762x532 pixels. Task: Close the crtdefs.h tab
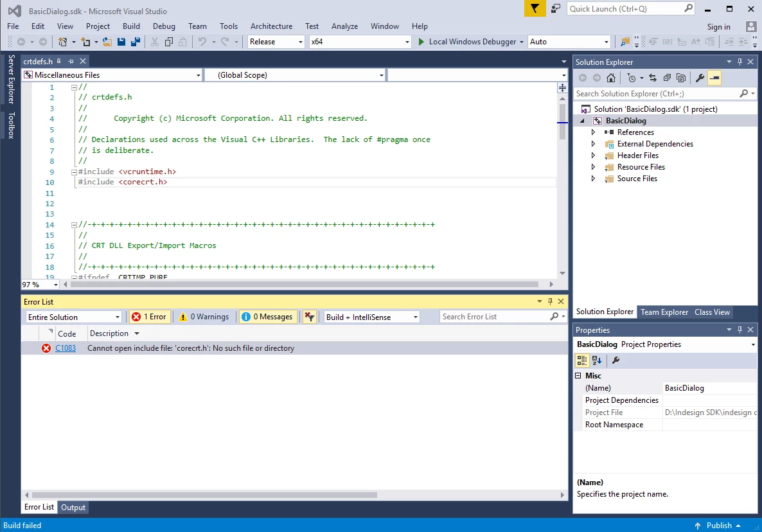83,61
